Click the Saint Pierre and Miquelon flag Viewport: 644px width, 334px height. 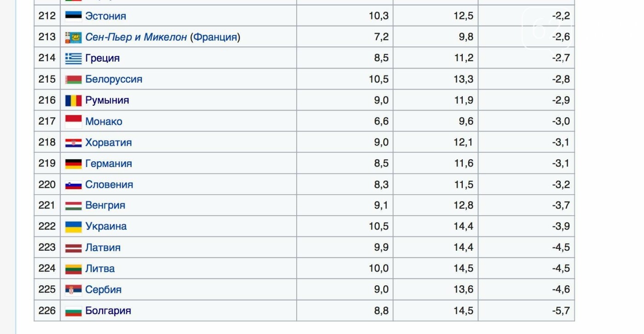tap(73, 37)
